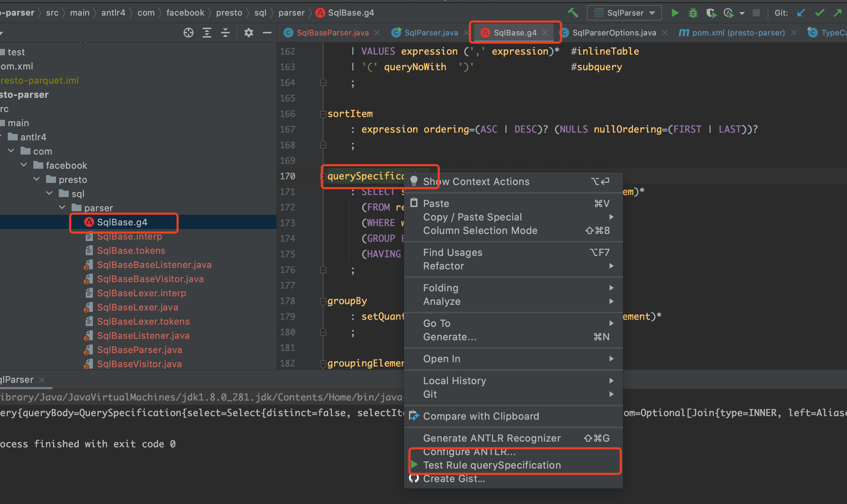Click the Compare with Clipboard option
Viewport: 847px width, 504px height.
481,415
